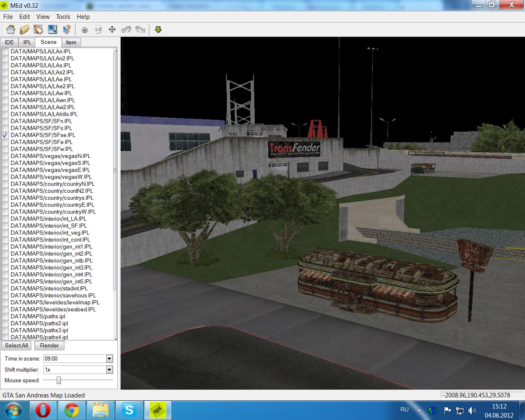Tick DATA/MAPS/interior/int_LA.IPL checkbox

point(5,219)
